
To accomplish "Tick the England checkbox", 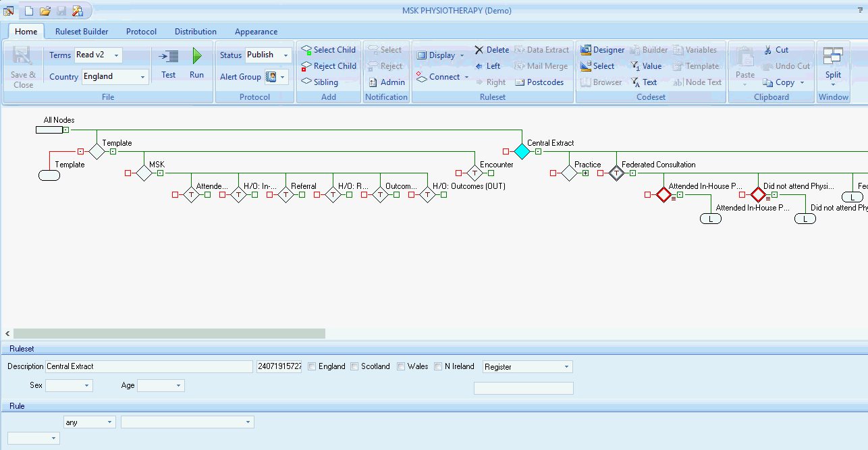I will (312, 366).
